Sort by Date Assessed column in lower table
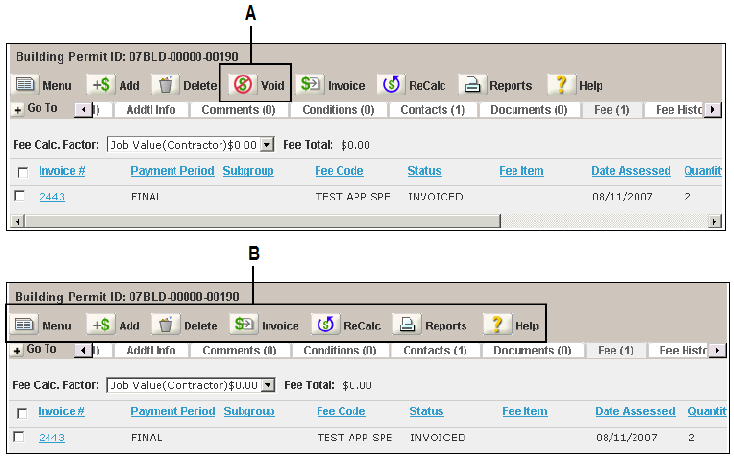734x456 pixels. click(x=635, y=411)
